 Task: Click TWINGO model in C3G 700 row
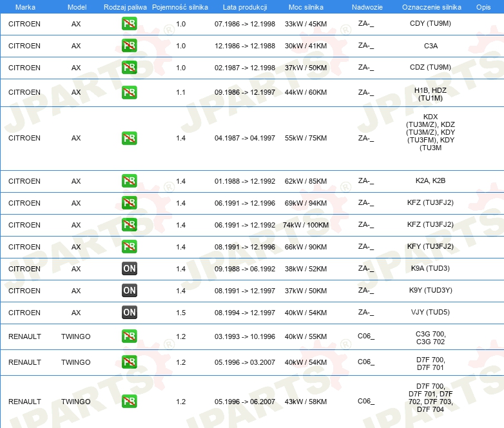(76, 336)
